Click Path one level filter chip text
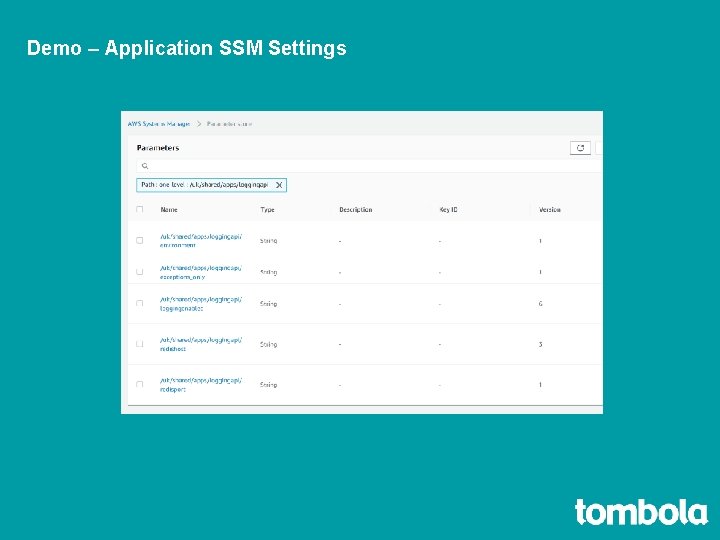720x540 pixels. pyautogui.click(x=204, y=185)
